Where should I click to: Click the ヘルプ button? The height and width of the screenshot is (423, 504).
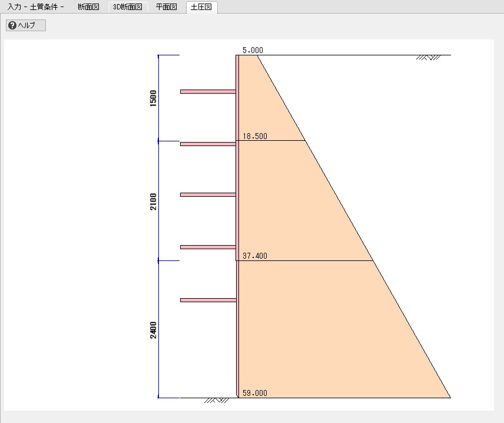coord(26,25)
